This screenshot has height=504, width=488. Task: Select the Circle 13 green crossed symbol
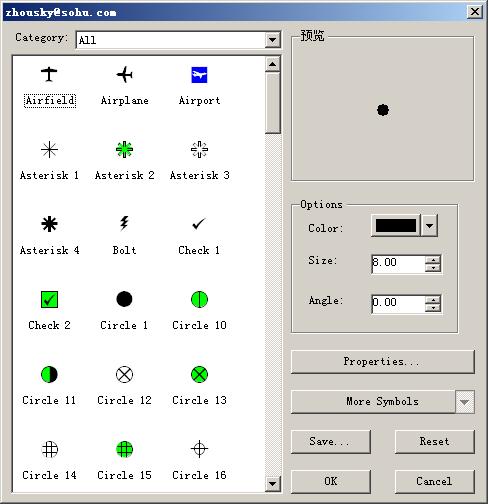pyautogui.click(x=199, y=374)
